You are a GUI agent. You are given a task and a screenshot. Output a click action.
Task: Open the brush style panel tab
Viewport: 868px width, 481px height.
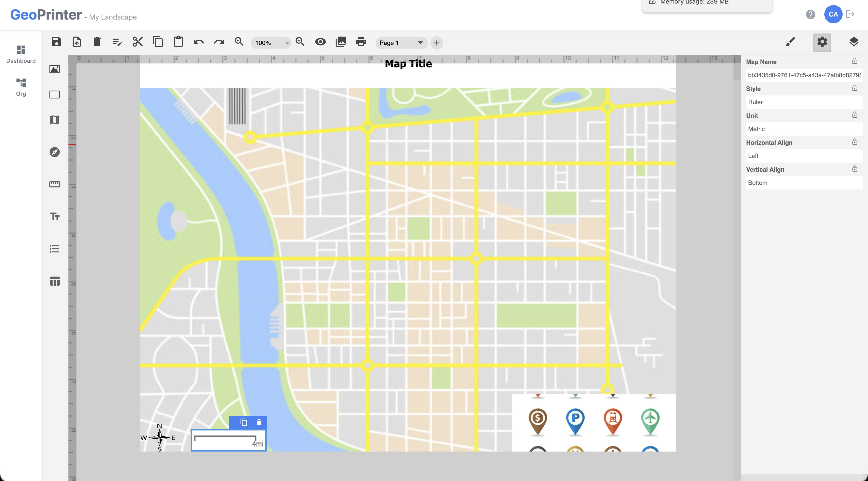[790, 42]
